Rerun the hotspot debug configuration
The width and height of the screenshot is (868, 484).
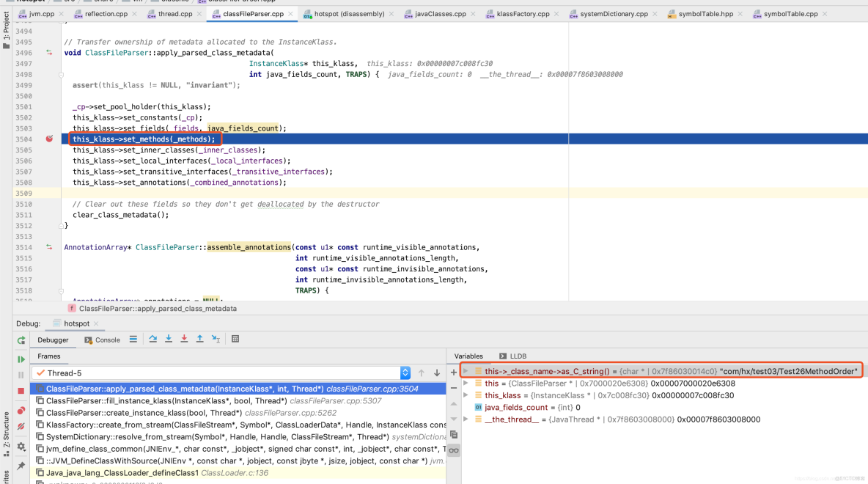(21, 340)
